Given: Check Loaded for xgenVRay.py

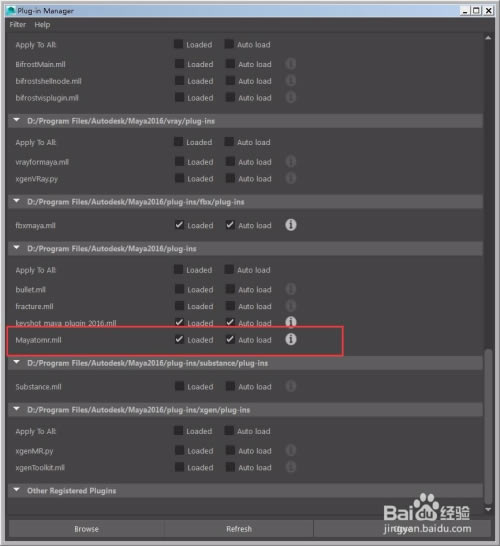Looking at the screenshot, I should tap(179, 178).
